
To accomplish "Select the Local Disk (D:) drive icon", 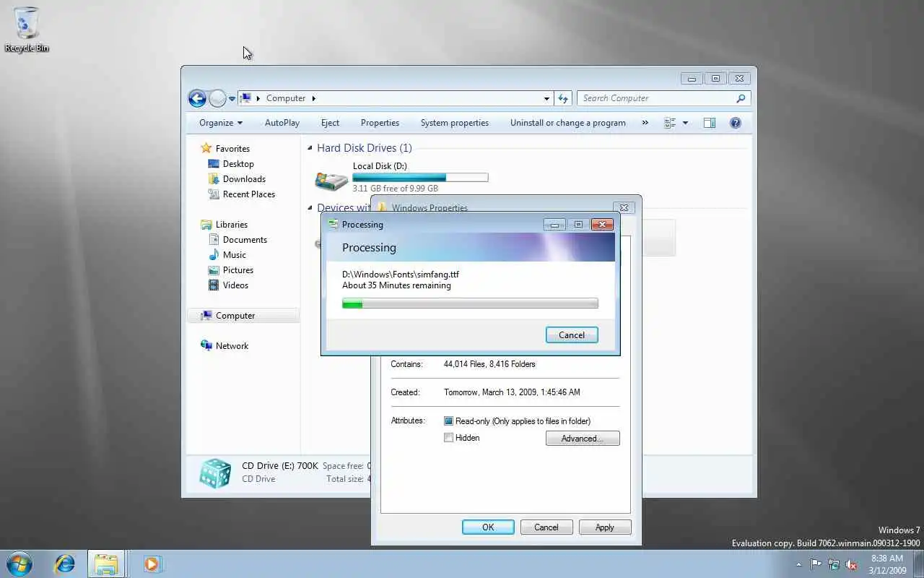I will 331,180.
